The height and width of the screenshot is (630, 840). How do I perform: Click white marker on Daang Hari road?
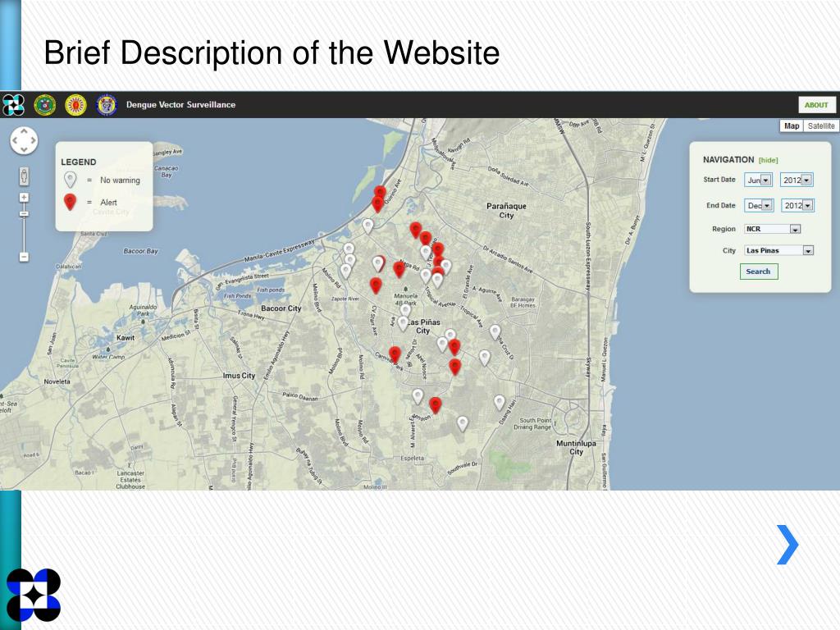(x=500, y=403)
